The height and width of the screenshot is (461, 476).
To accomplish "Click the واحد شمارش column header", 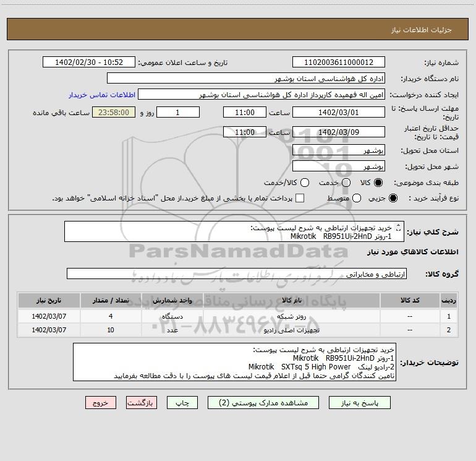I will click(172, 300).
